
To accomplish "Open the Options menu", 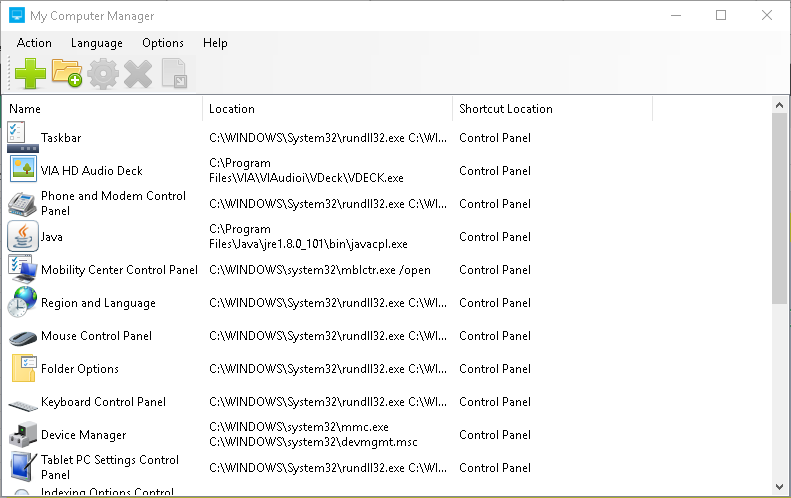I will click(163, 43).
